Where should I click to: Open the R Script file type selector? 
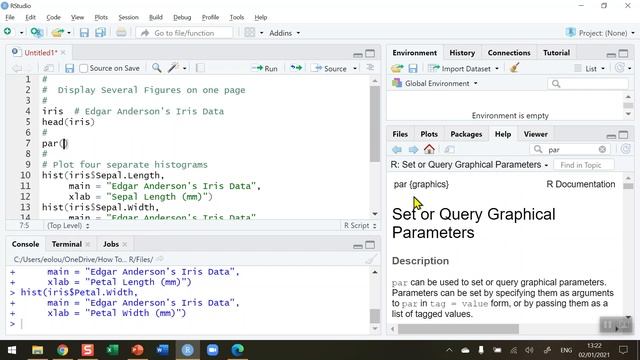coord(360,225)
